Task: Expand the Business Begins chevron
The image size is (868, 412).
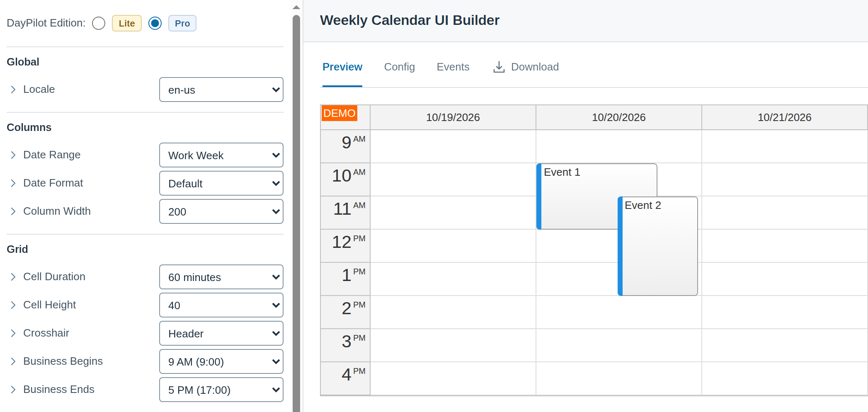Action: point(13,361)
